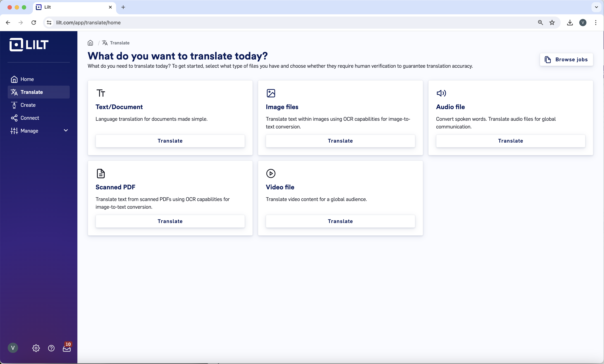The image size is (604, 364).
Task: Click the Scanned PDF document icon
Action: point(101,174)
